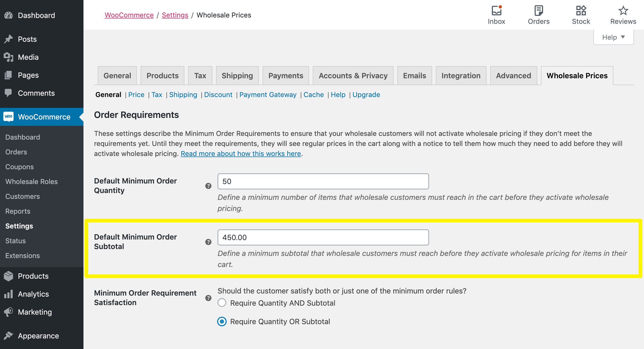Open the Orders activity panel icon
The width and height of the screenshot is (644, 349).
coord(539,11)
